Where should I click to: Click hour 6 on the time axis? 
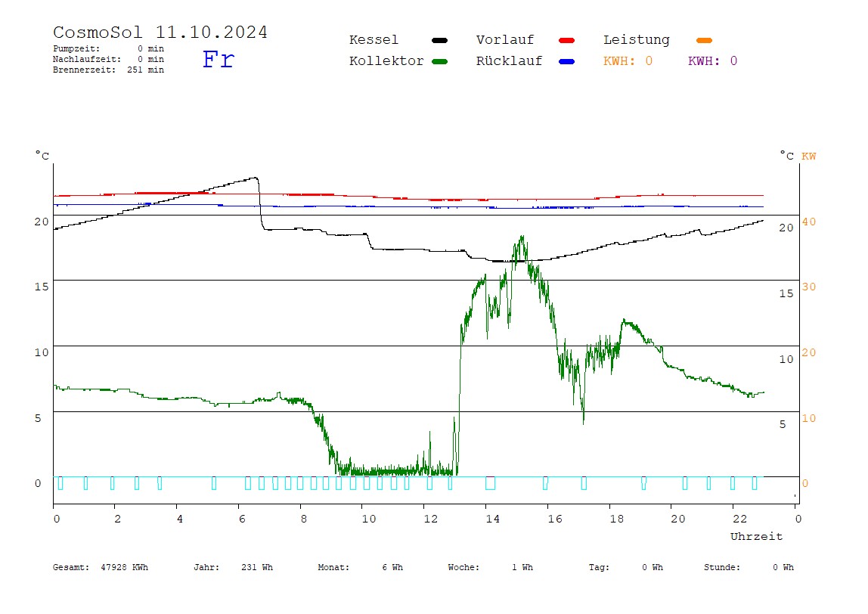(x=242, y=519)
